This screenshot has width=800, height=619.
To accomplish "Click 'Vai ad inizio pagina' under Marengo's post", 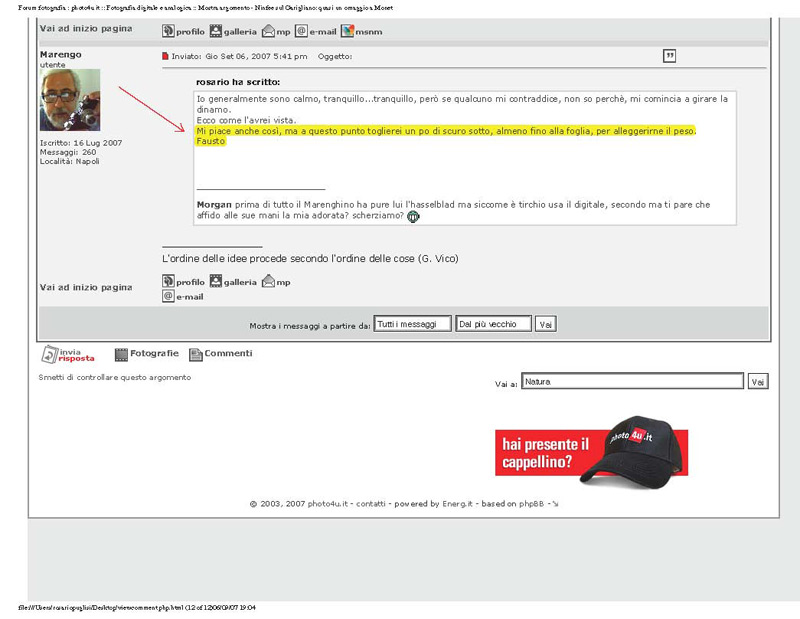I will (x=86, y=287).
